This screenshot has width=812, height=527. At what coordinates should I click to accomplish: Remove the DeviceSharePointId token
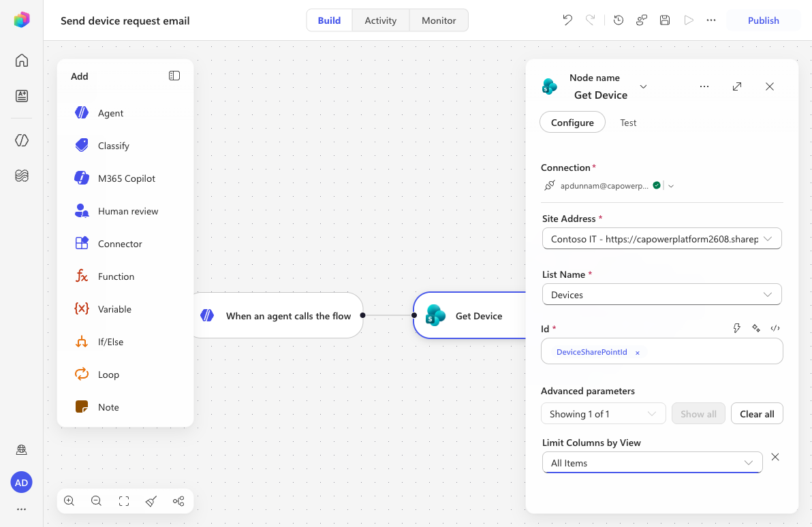638,353
